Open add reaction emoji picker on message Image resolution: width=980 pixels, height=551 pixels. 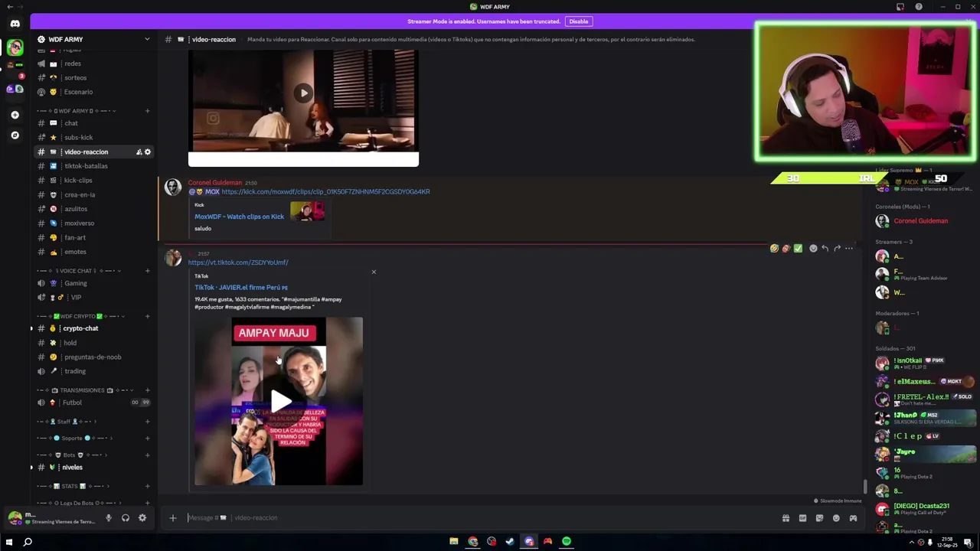click(x=813, y=249)
